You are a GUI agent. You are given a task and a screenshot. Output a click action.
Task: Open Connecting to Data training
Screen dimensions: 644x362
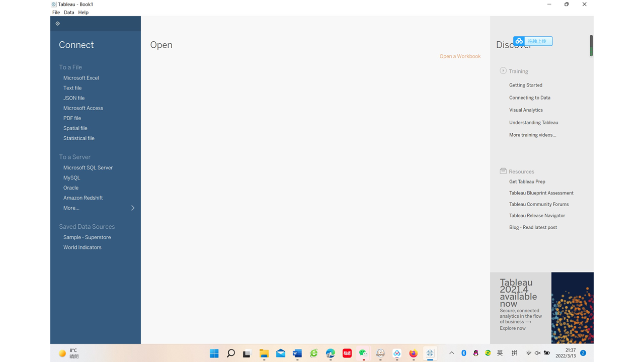pos(530,98)
